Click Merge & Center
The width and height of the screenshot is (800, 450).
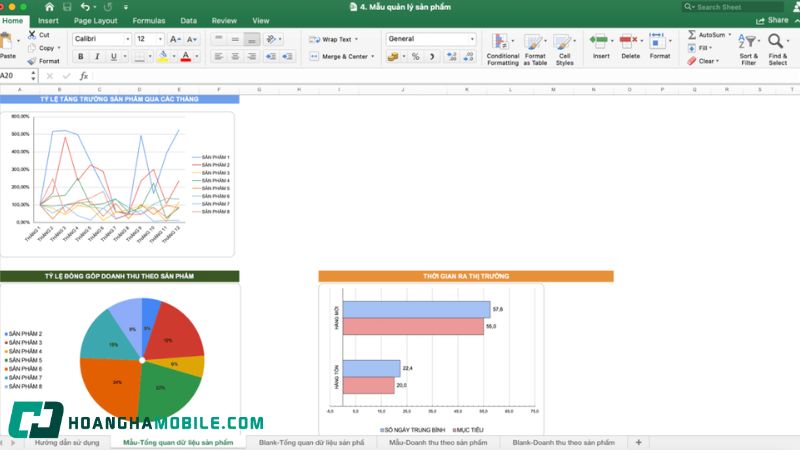click(342, 57)
